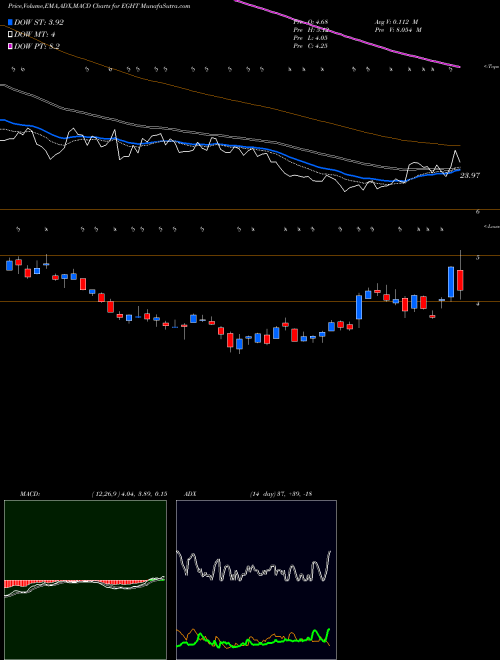500x660 pixels.
Task: Click the end of the magenta trend line
Action: point(458,66)
